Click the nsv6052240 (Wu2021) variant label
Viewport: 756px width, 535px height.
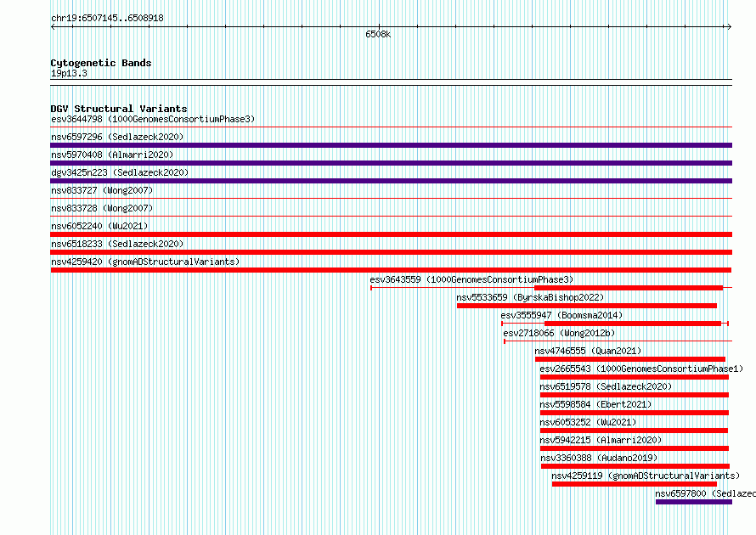tap(99, 226)
